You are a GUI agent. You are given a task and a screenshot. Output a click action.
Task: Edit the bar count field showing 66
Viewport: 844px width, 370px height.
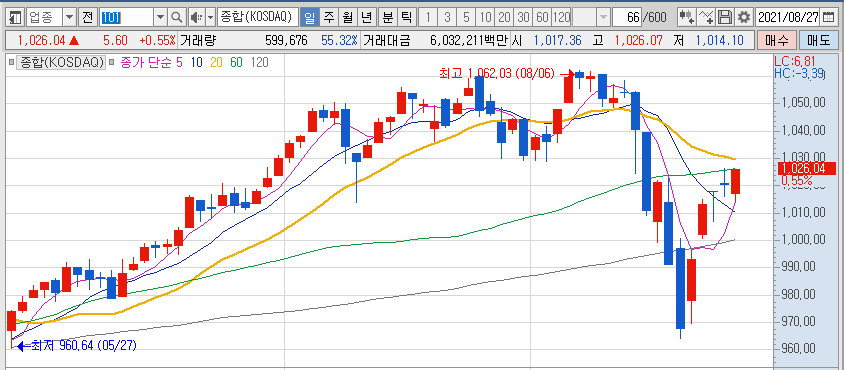pos(628,18)
